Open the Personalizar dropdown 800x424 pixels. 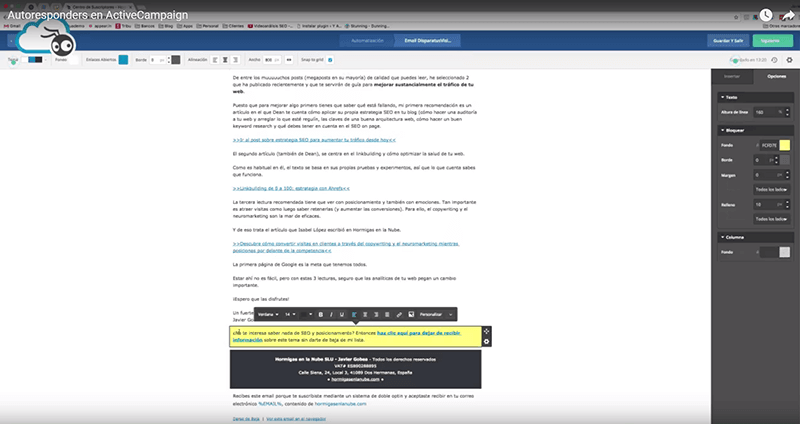click(x=436, y=315)
